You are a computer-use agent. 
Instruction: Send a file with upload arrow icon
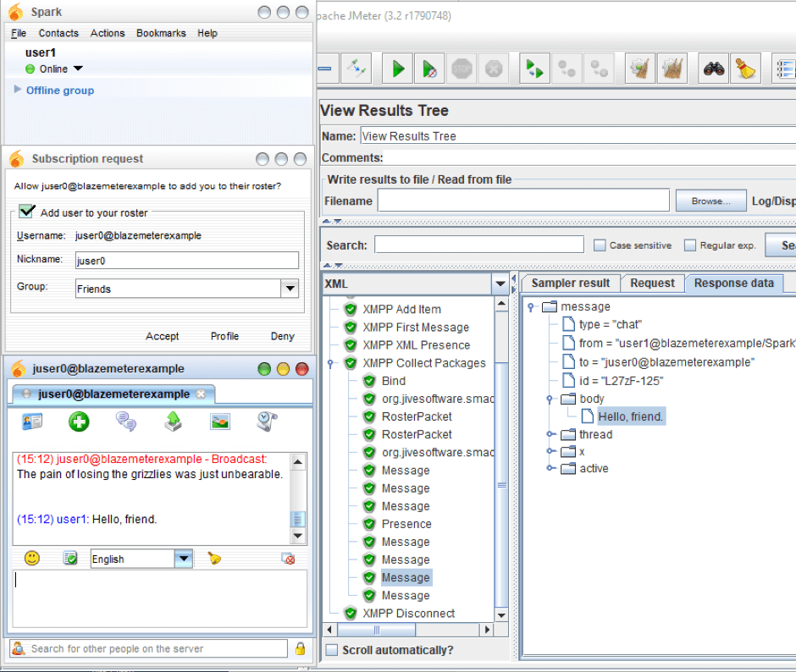click(173, 421)
